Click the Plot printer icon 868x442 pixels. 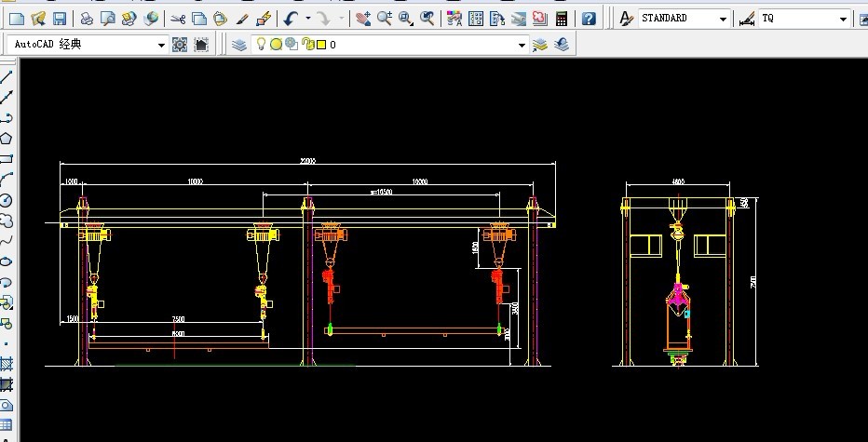click(x=87, y=19)
